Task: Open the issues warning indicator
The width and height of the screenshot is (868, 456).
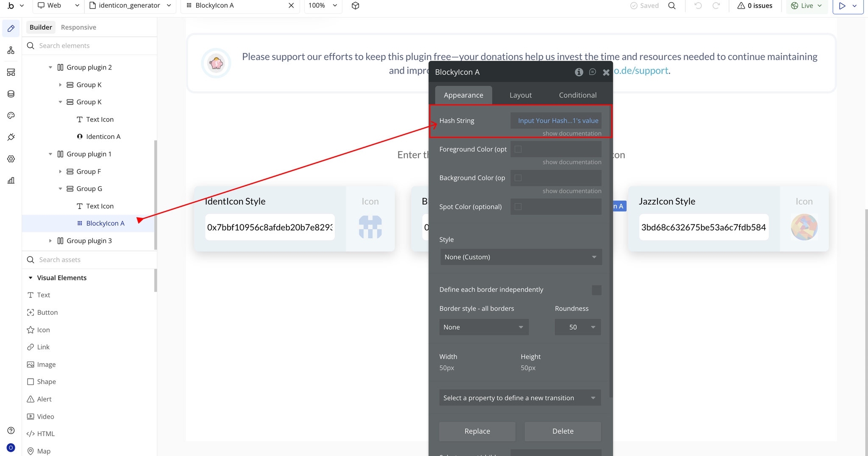Action: click(755, 6)
